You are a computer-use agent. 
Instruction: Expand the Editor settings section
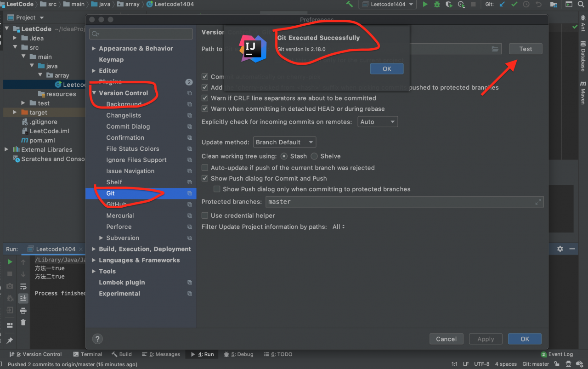(x=94, y=71)
